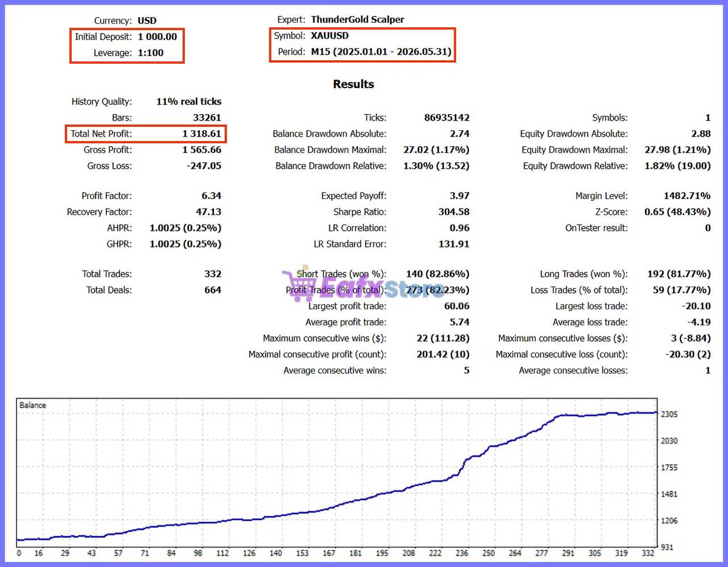Click the Z-Score value "0.65 (48.43%)"
728x567 pixels.
(x=678, y=212)
